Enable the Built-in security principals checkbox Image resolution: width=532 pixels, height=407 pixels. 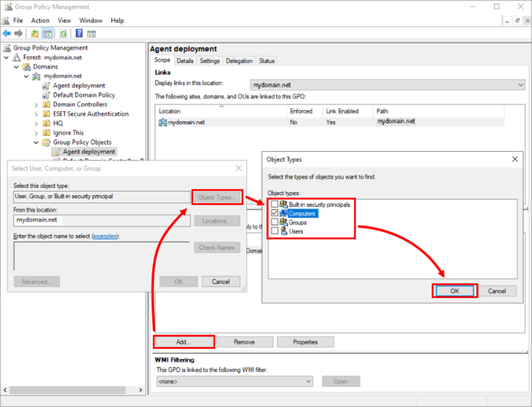pyautogui.click(x=275, y=204)
